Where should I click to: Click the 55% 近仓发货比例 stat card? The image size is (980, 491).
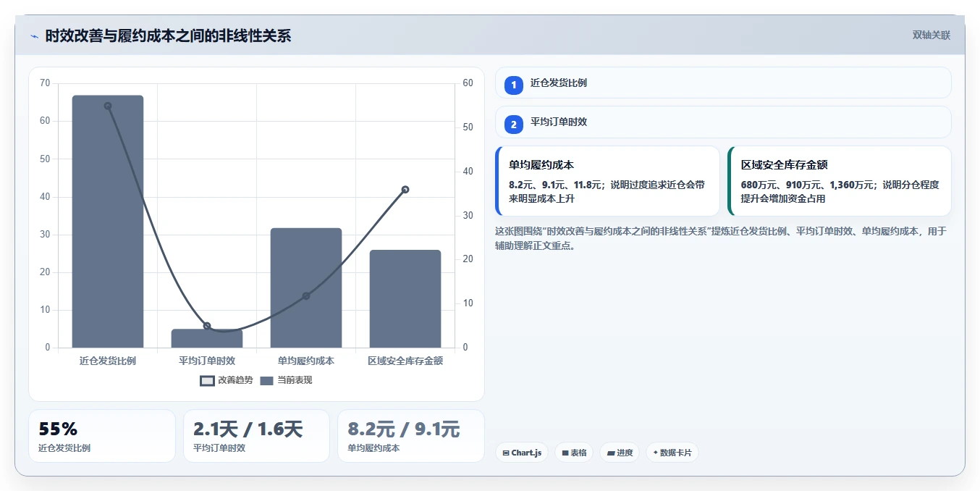pyautogui.click(x=102, y=436)
